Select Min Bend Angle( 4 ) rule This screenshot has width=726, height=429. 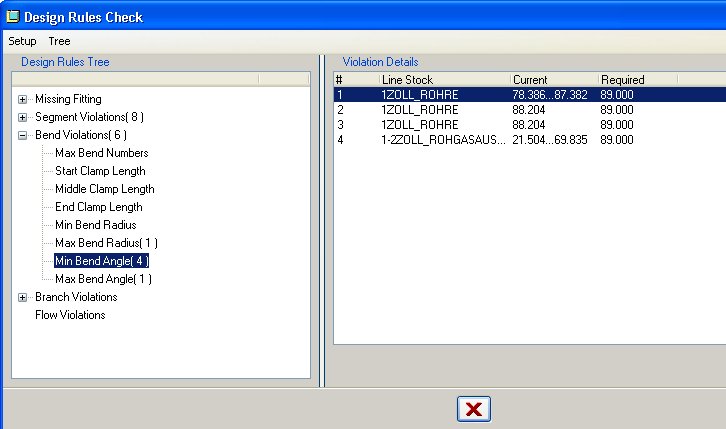101,261
